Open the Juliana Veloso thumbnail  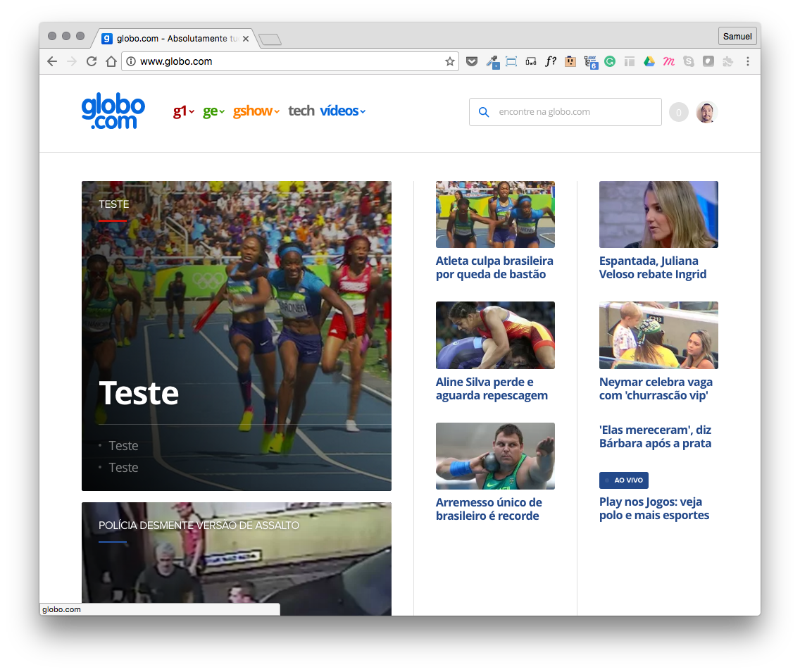(x=658, y=214)
